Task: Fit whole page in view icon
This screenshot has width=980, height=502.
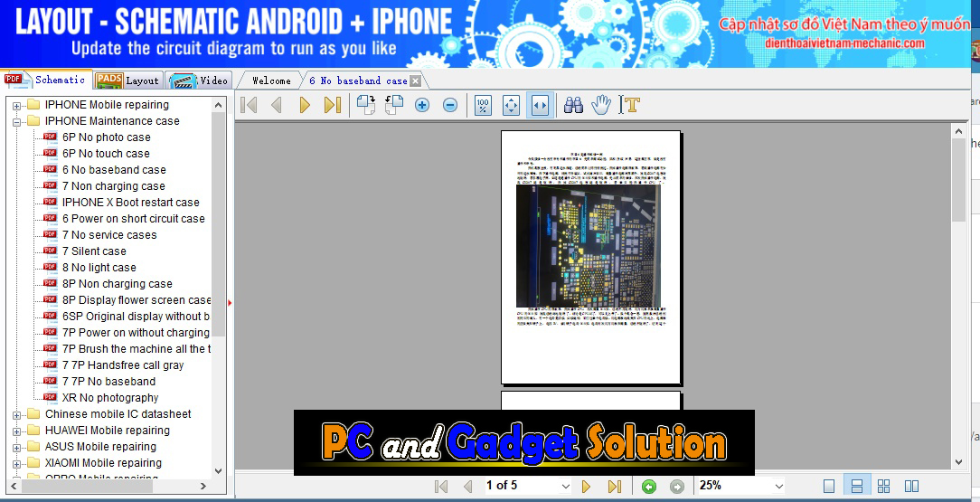Action: click(512, 105)
